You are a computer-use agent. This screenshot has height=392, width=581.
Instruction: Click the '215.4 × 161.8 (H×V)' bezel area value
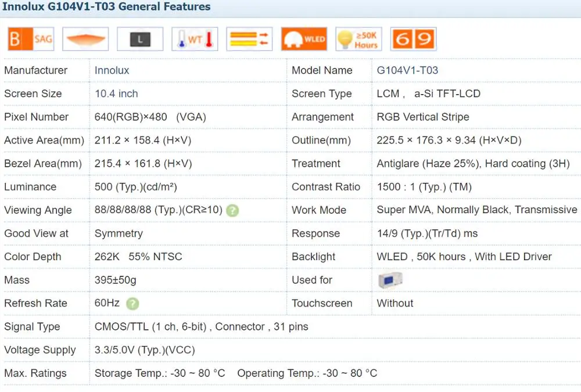coord(143,164)
